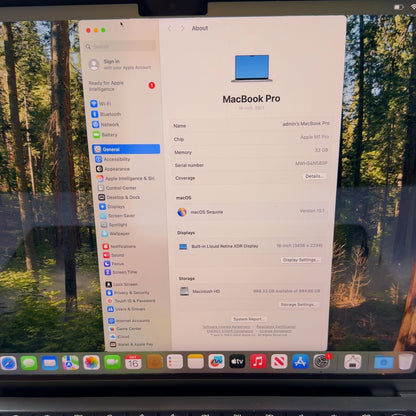The height and width of the screenshot is (416, 416).
Task: Open Appearance settings
Action: [113, 169]
